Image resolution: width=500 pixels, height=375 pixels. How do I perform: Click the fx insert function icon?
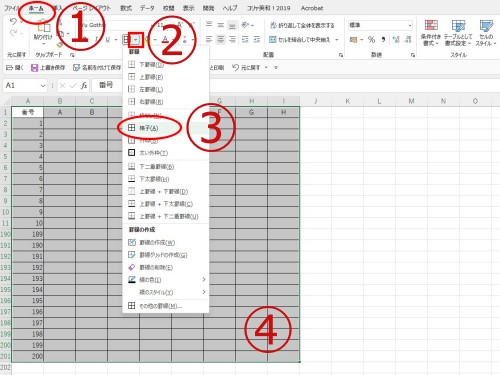point(84,86)
